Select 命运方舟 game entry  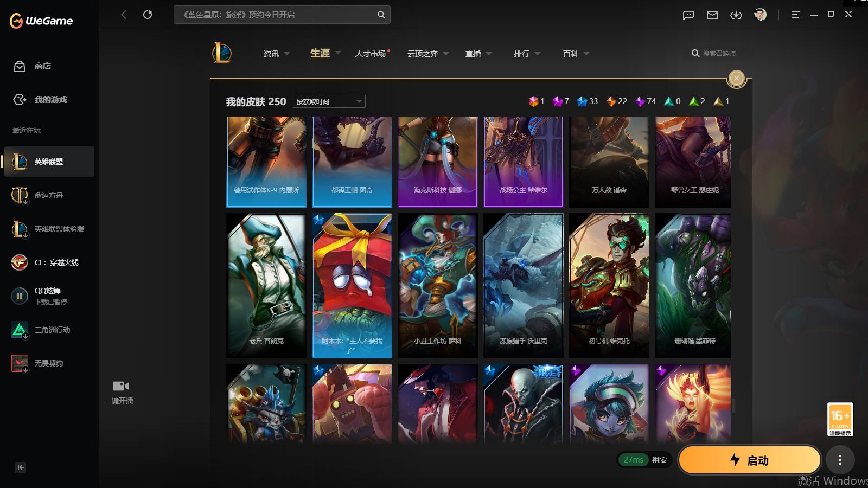click(x=49, y=195)
